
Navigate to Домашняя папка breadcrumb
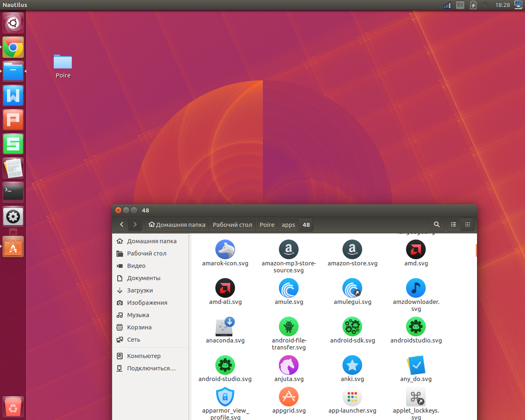177,224
